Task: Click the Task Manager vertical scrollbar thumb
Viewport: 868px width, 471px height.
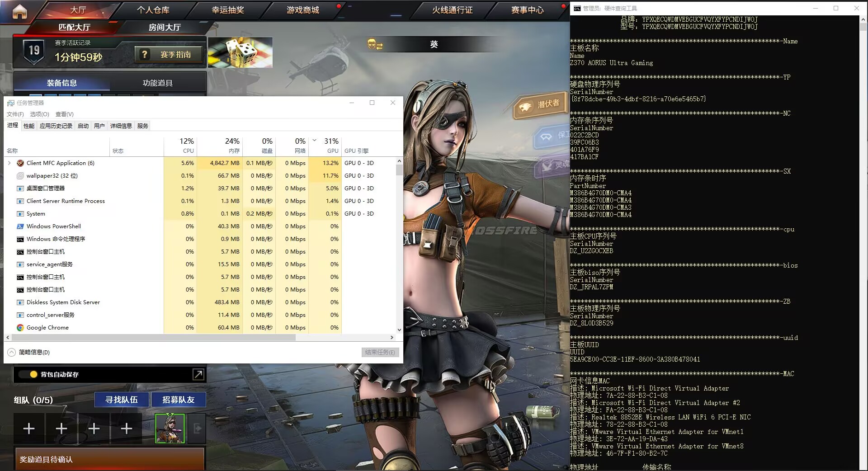Action: point(399,170)
